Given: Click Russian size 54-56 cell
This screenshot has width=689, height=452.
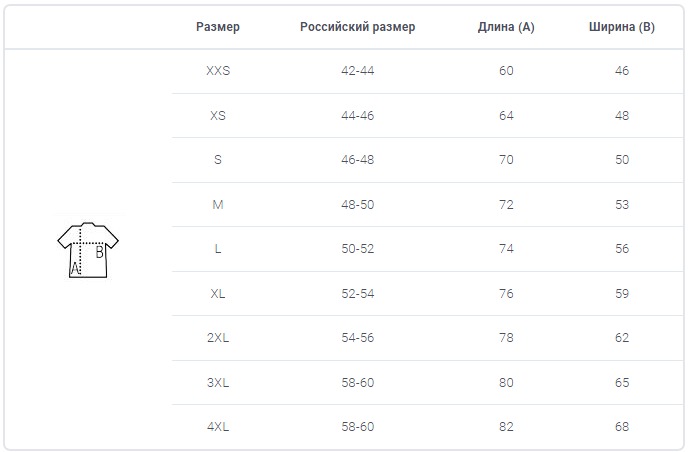Looking at the screenshot, I should tap(358, 337).
